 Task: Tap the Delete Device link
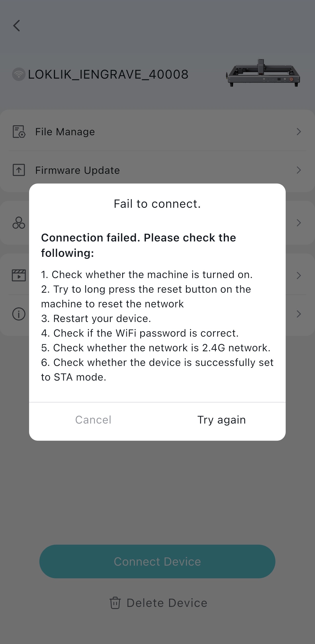[x=167, y=603]
